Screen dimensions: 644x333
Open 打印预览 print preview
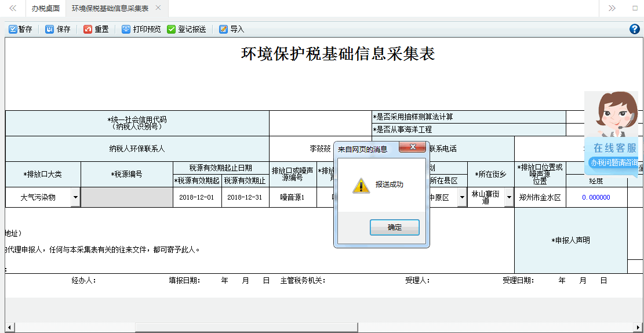point(141,29)
